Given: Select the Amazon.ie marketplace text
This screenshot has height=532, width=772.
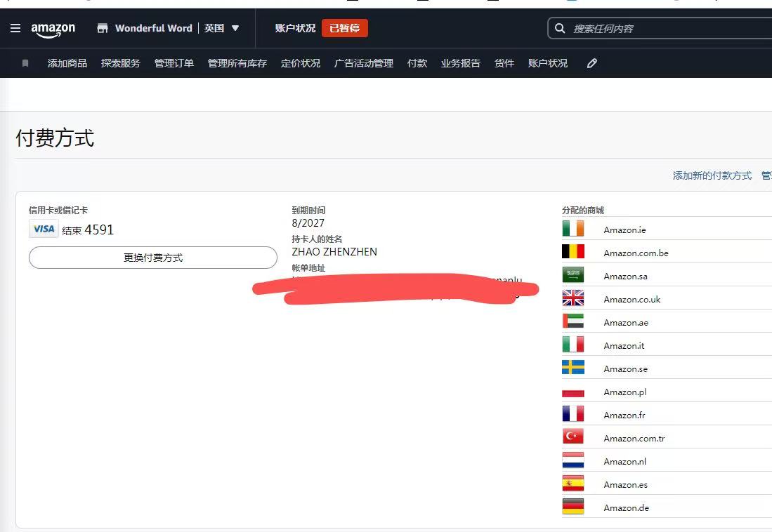Looking at the screenshot, I should pyautogui.click(x=624, y=230).
